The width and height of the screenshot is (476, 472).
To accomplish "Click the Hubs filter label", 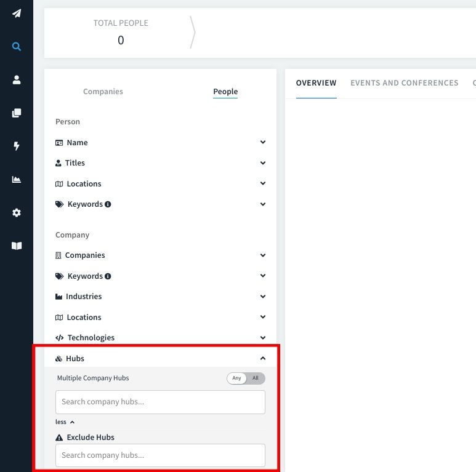I will pyautogui.click(x=75, y=359).
